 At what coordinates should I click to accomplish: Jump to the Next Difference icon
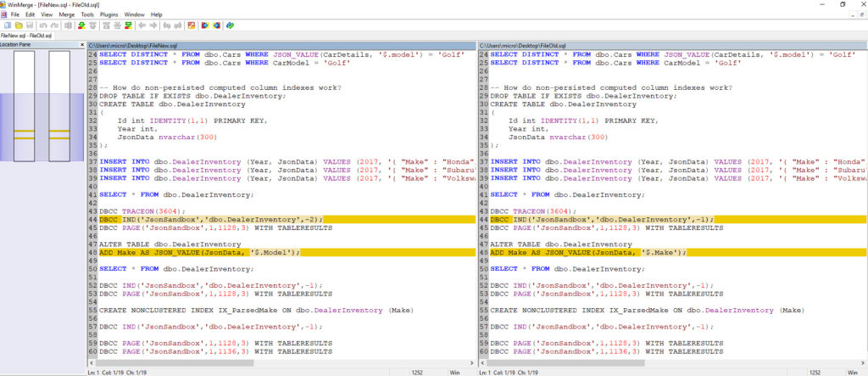pos(81,25)
